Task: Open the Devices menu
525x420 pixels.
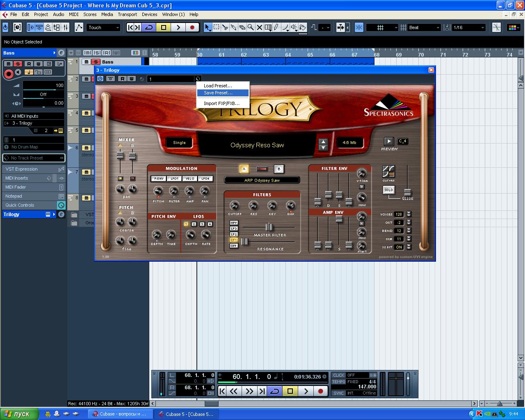Action: pos(150,14)
